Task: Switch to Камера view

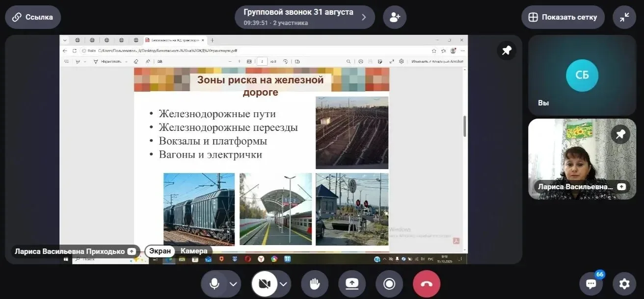Action: pyautogui.click(x=194, y=251)
